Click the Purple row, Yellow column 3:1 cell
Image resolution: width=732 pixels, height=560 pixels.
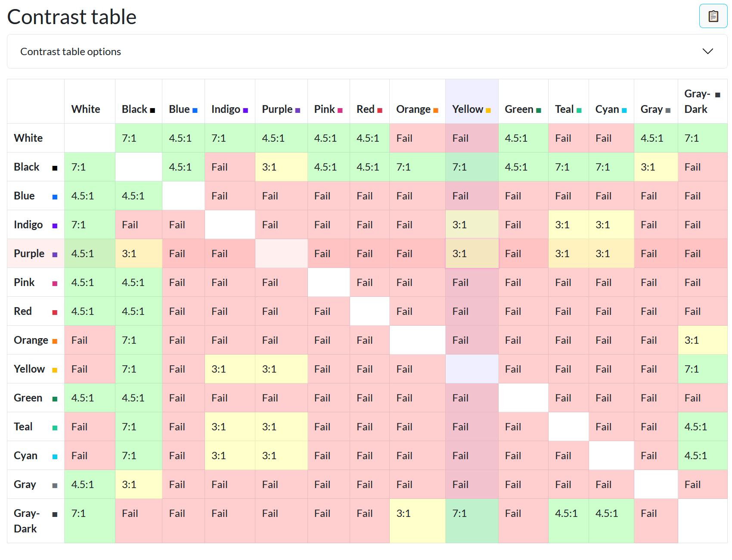click(x=472, y=253)
